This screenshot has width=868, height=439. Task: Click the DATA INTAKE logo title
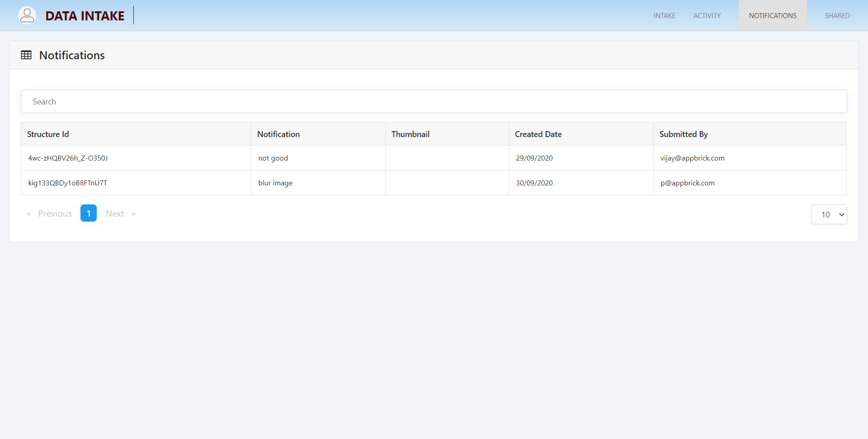85,16
